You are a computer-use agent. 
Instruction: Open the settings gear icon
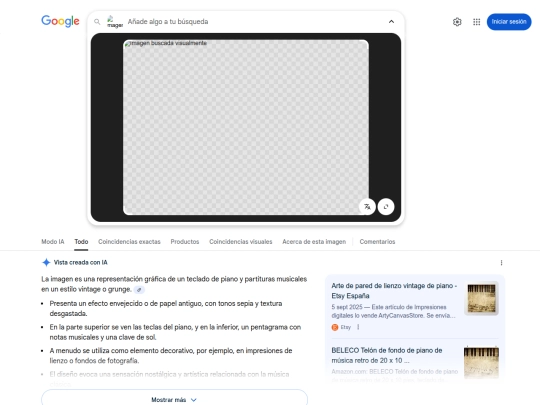pyautogui.click(x=457, y=22)
